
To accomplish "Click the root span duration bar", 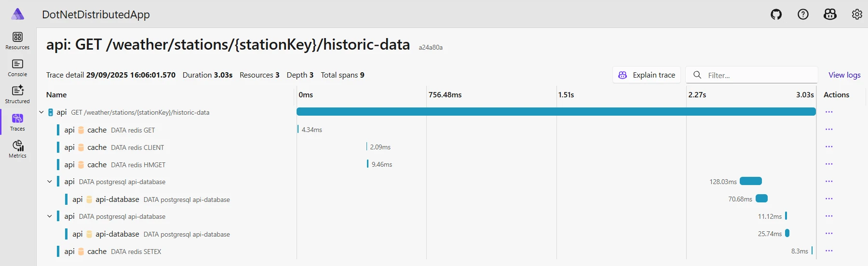I will coord(556,112).
